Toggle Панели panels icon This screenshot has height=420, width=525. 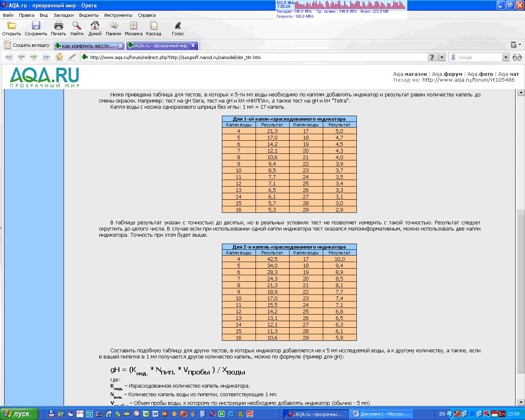coord(113,26)
